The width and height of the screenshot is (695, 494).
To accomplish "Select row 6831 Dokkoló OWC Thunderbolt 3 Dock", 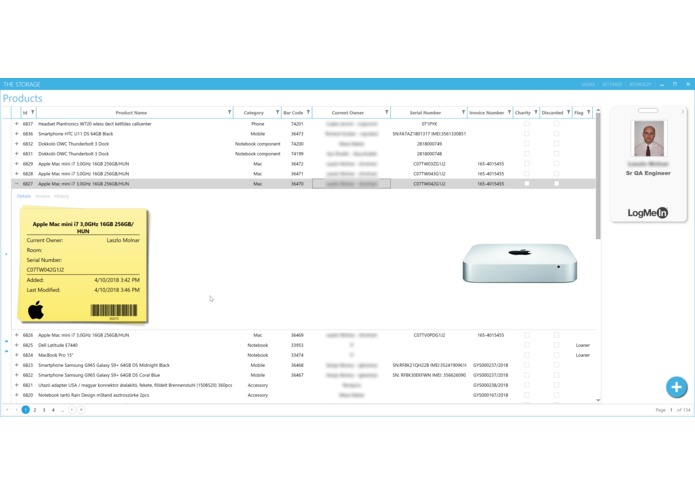I will [x=304, y=153].
